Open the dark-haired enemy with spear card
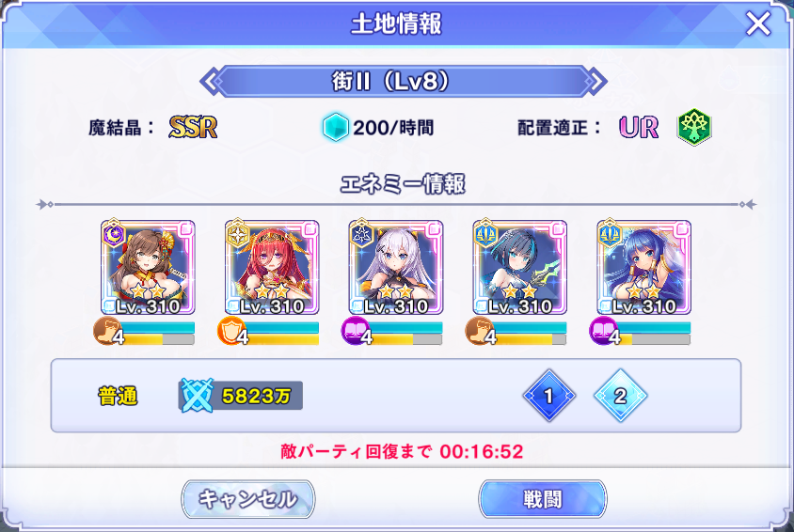 [520, 267]
